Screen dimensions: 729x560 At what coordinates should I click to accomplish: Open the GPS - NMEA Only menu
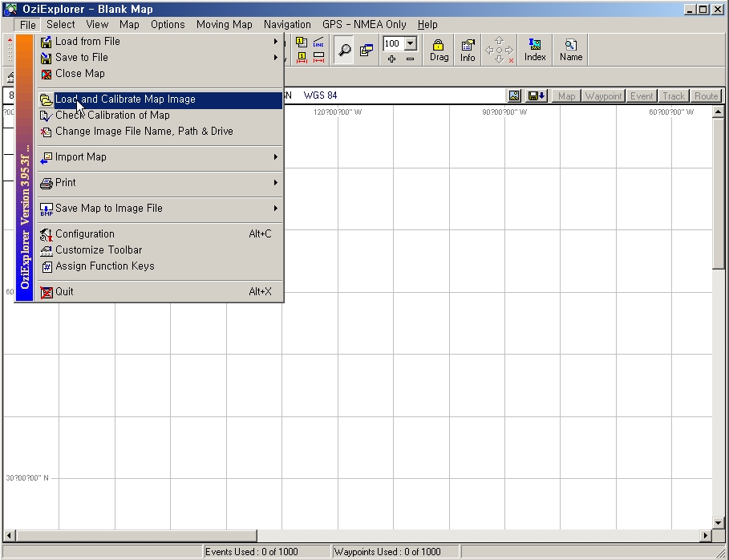click(364, 25)
